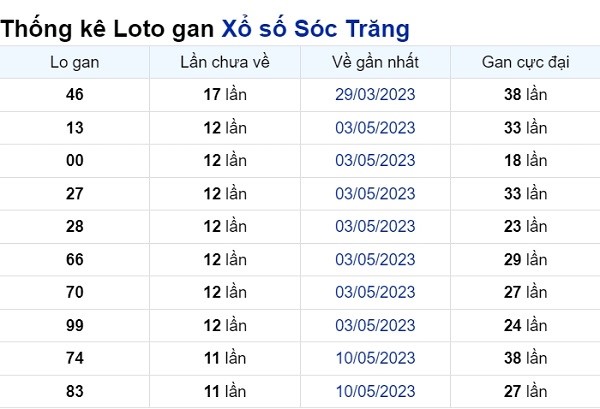This screenshot has height=409, width=600.
Task: Open the 03/05/2023 date for number 66
Action: point(375,259)
